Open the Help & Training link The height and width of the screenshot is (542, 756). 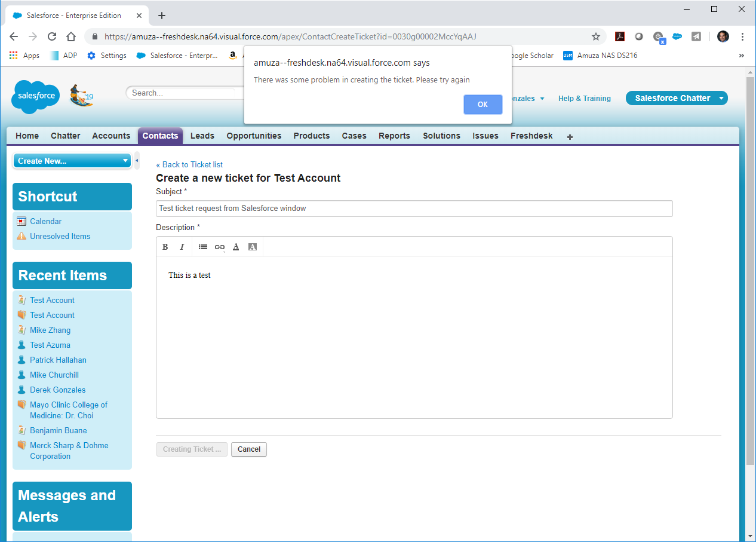coord(585,99)
